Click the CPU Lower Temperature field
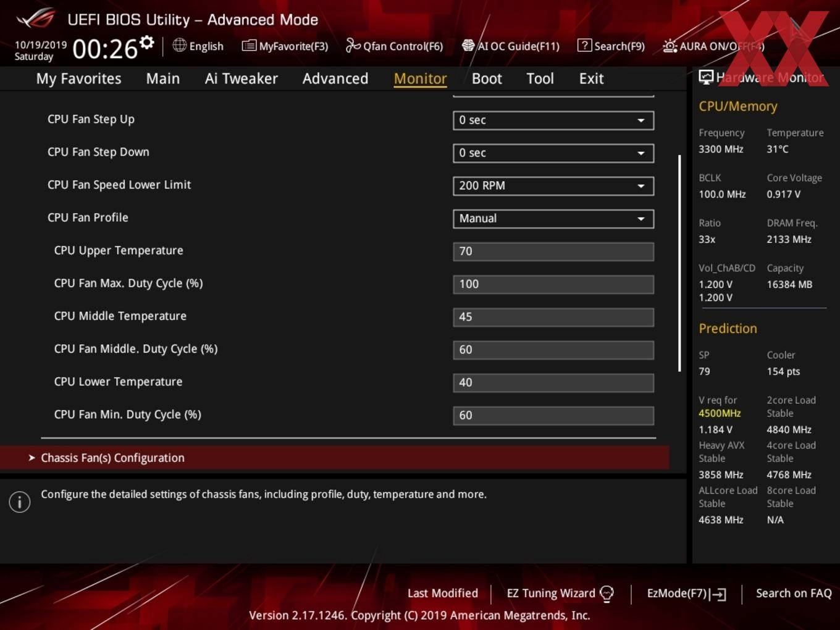 point(553,382)
